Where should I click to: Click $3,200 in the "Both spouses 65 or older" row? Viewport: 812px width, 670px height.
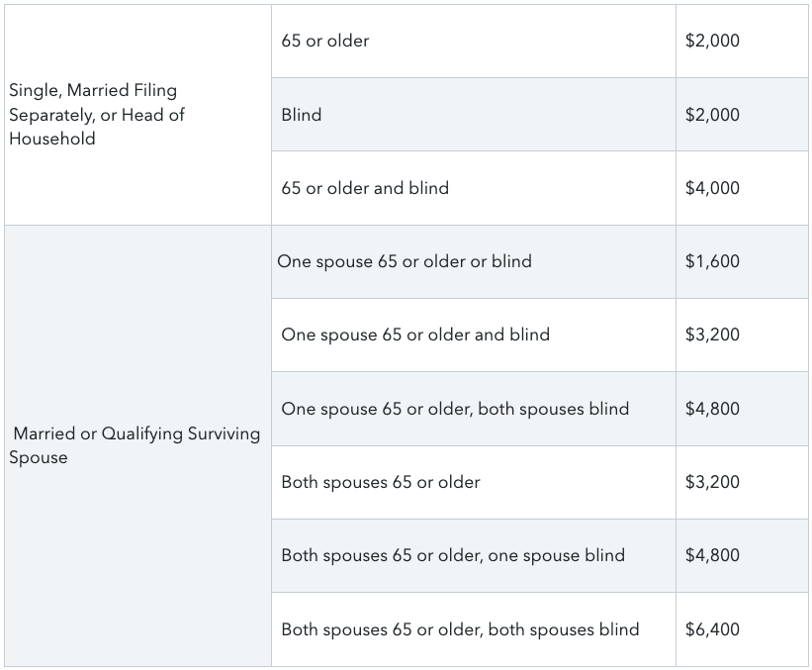(x=712, y=482)
